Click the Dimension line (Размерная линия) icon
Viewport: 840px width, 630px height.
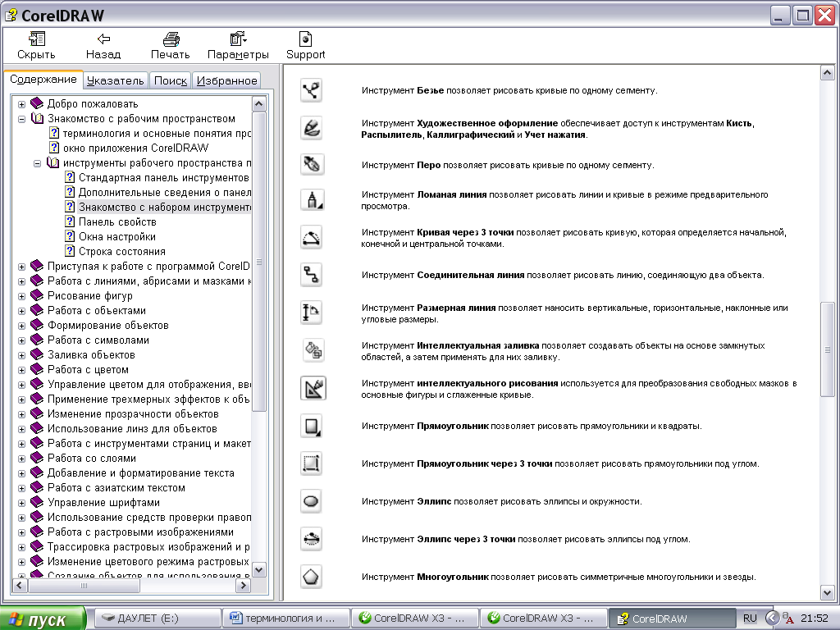311,313
